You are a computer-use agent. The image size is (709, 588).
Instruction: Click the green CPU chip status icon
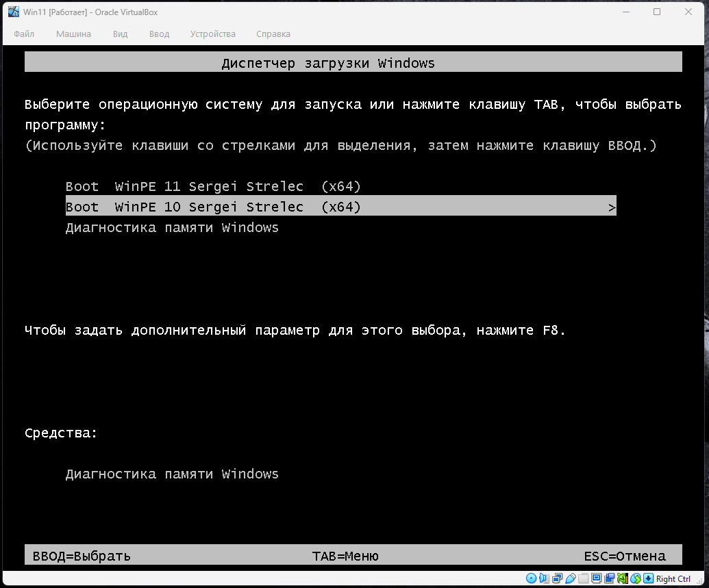622,578
